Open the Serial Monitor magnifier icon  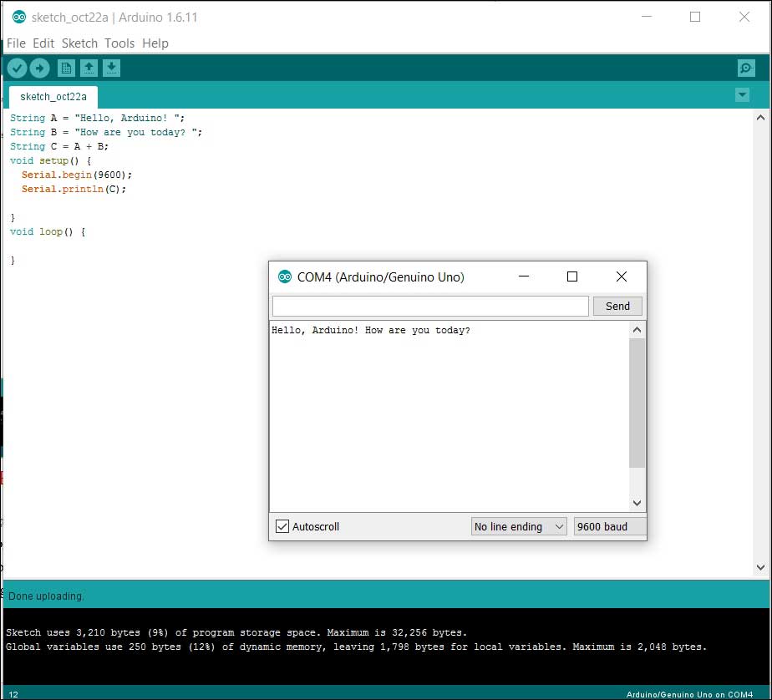tap(746, 68)
